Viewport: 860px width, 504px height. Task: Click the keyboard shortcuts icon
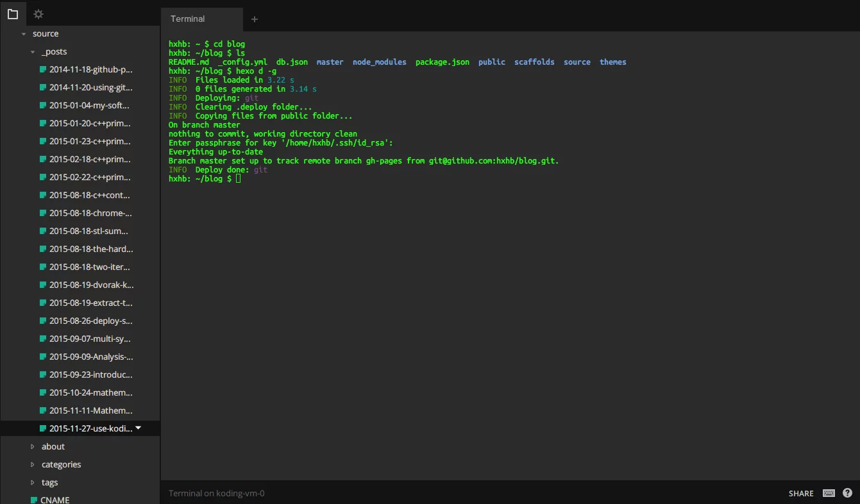point(829,493)
